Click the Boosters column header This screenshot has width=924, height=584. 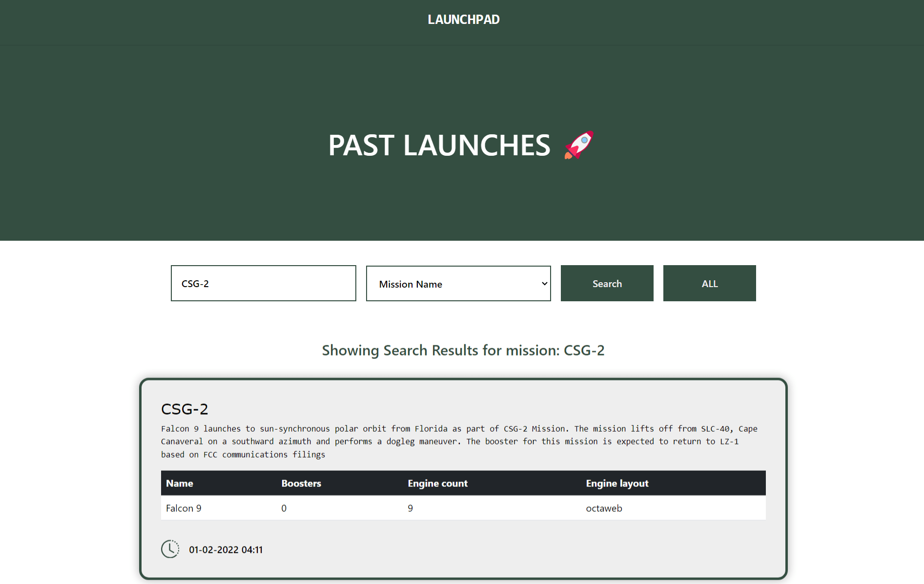301,483
